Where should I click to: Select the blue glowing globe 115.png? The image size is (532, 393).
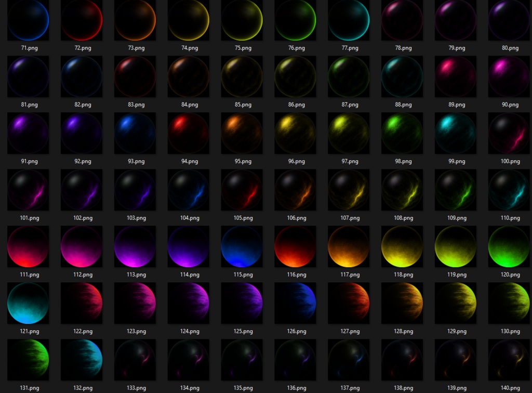pyautogui.click(x=242, y=246)
